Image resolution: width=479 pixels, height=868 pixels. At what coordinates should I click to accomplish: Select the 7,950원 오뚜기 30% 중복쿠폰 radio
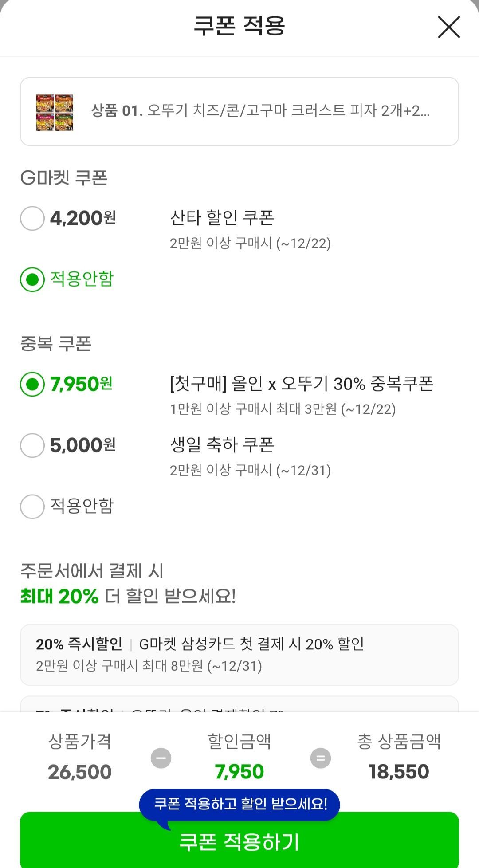[x=32, y=384]
